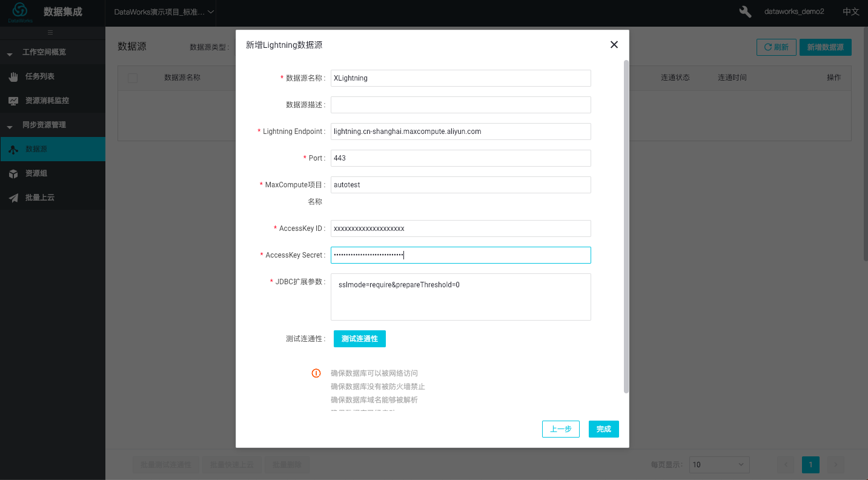Click the previous page arrow
This screenshot has width=868, height=480.
click(786, 465)
